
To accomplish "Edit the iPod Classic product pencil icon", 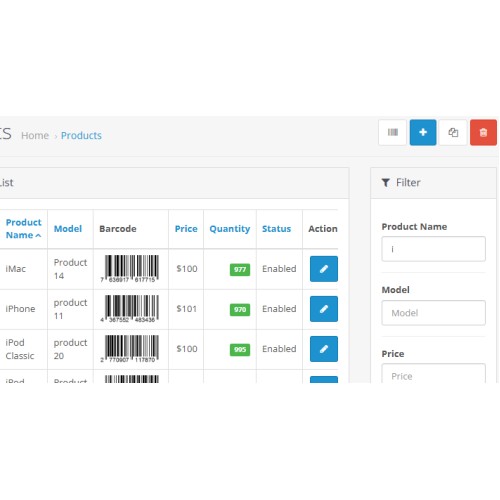I will click(324, 349).
